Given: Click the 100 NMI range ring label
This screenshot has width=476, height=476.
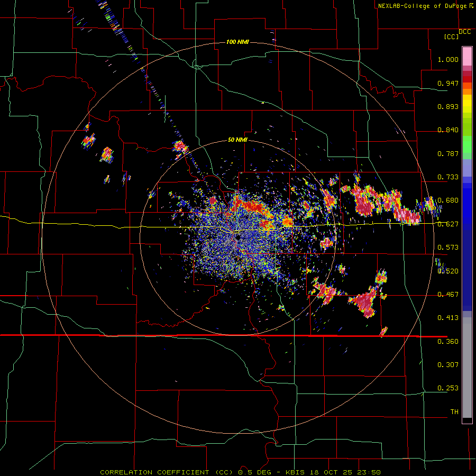Looking at the screenshot, I should pos(237,42).
